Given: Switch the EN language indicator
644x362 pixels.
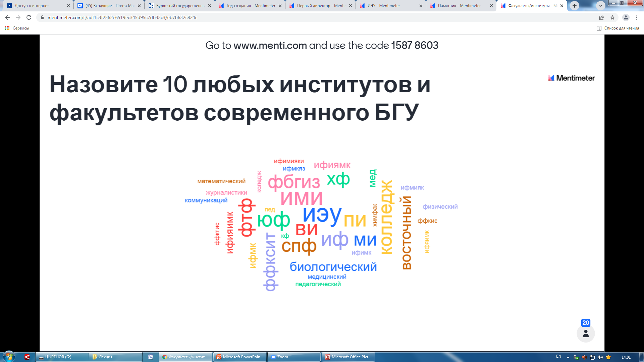Looking at the screenshot, I should [558, 357].
